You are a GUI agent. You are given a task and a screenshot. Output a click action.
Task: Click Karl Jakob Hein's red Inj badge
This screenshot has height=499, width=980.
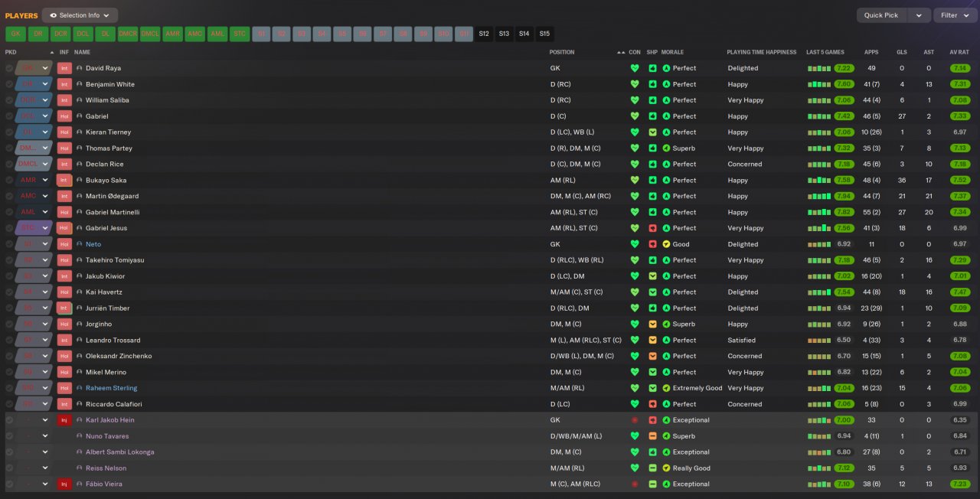(x=64, y=420)
